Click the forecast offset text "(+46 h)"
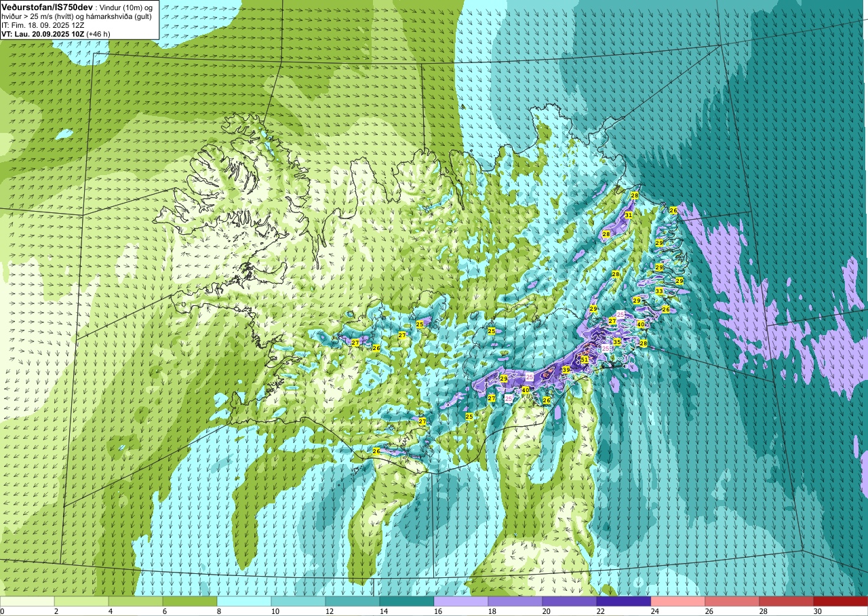Screen dimensions: 868x616 pos(98,33)
